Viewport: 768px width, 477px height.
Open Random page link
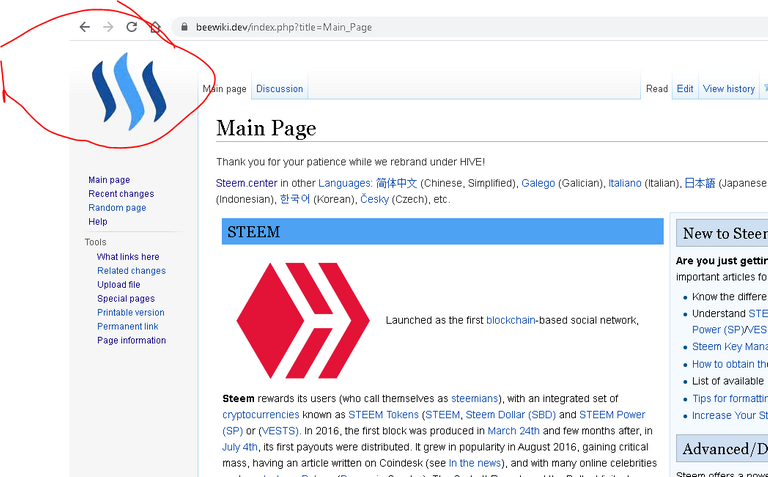(x=117, y=207)
